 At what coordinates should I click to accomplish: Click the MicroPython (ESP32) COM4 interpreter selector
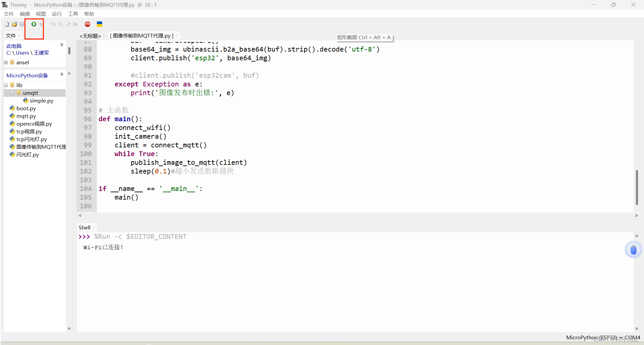[x=603, y=337]
